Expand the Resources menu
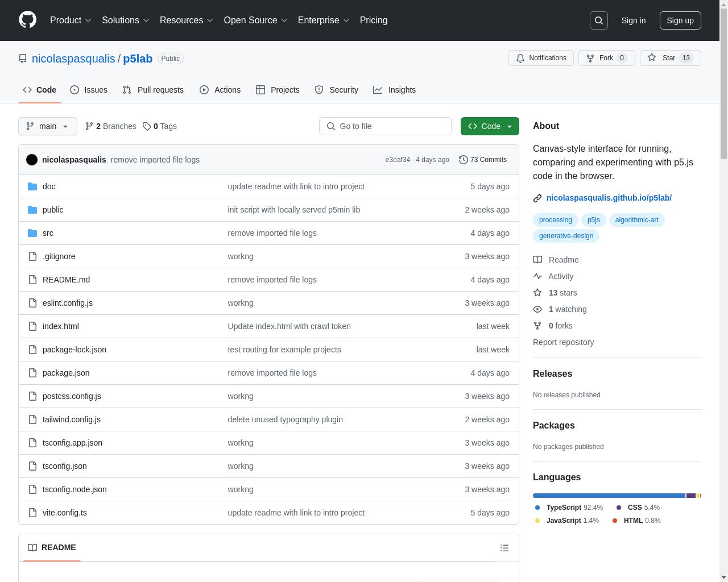 (187, 20)
